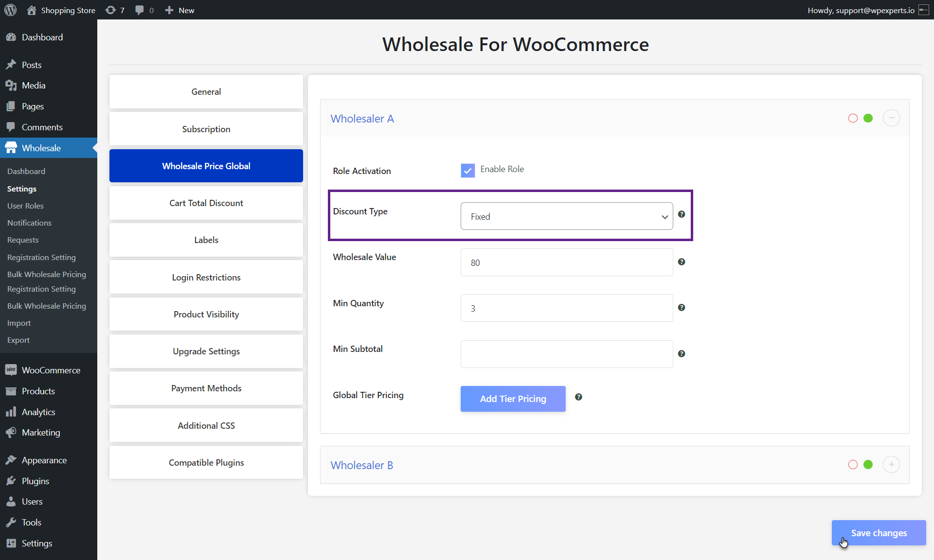This screenshot has width=934, height=560.
Task: Click Wholesaler B red circle toggle
Action: [853, 465]
